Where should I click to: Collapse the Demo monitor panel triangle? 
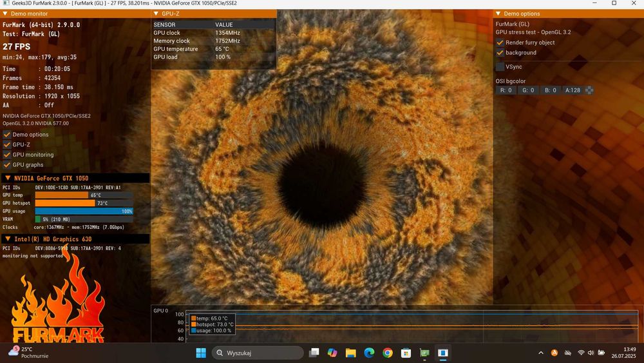5,14
